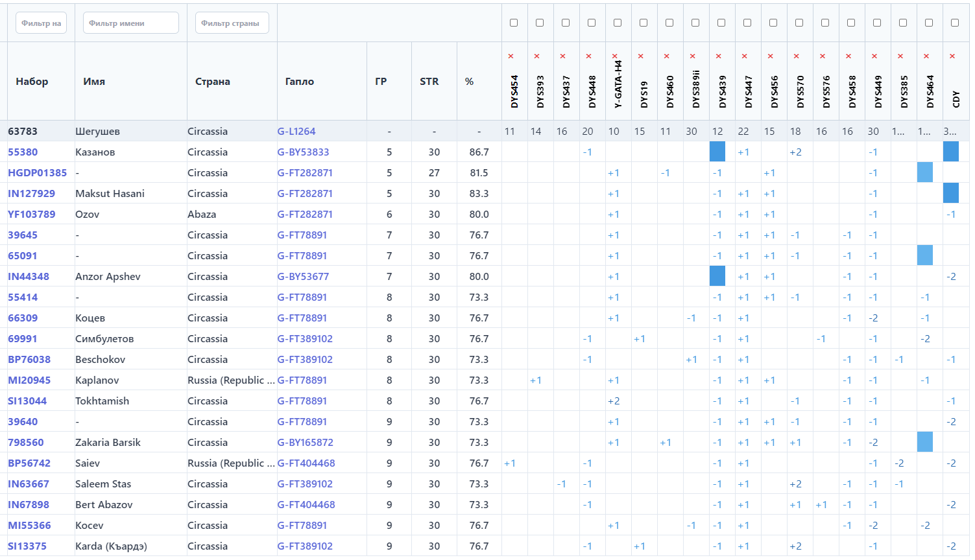This screenshot has width=975, height=560.
Task: Remove the DYS449 marker column
Action: (x=874, y=56)
